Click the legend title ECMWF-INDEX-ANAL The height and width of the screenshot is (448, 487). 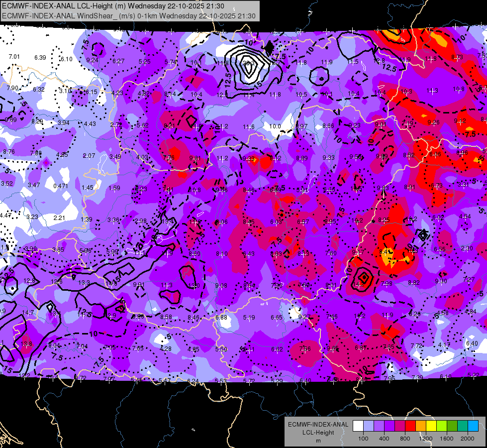[x=318, y=425]
